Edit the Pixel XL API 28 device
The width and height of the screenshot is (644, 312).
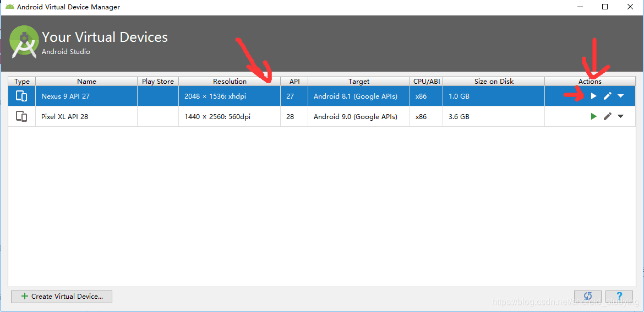pyautogui.click(x=608, y=116)
